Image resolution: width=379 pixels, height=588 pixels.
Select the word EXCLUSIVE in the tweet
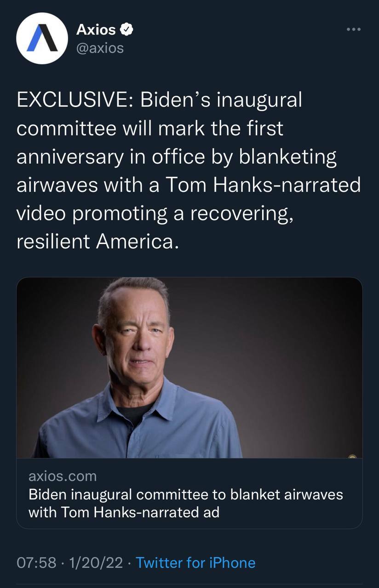tap(73, 100)
